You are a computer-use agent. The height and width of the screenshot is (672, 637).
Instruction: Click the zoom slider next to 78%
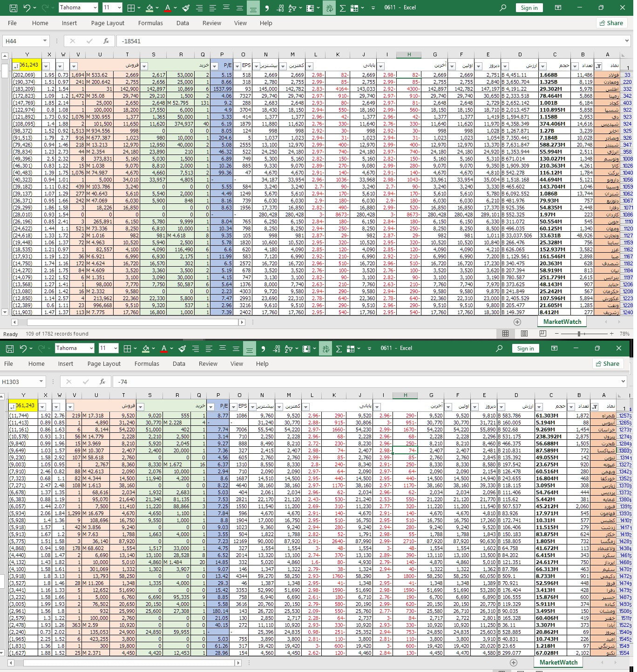point(579,334)
